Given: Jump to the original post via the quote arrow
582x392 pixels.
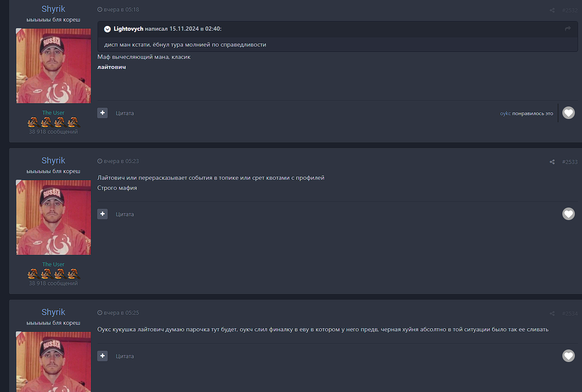Looking at the screenshot, I should tap(567, 29).
